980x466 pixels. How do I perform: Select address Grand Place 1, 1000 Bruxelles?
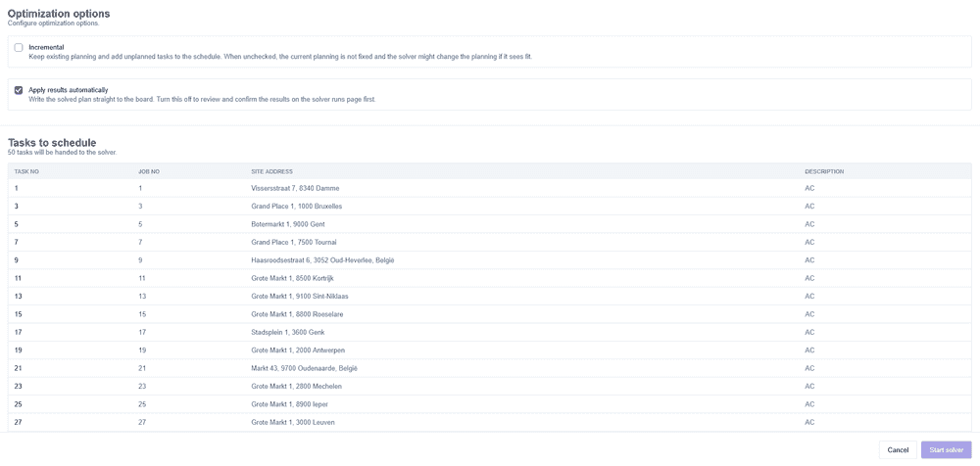(x=296, y=207)
